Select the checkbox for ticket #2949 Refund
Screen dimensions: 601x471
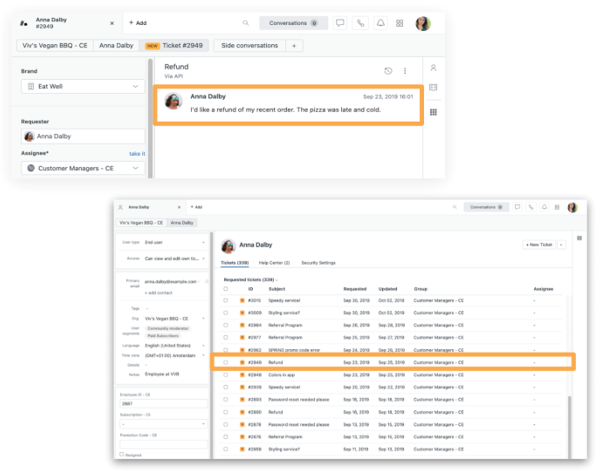coord(225,362)
